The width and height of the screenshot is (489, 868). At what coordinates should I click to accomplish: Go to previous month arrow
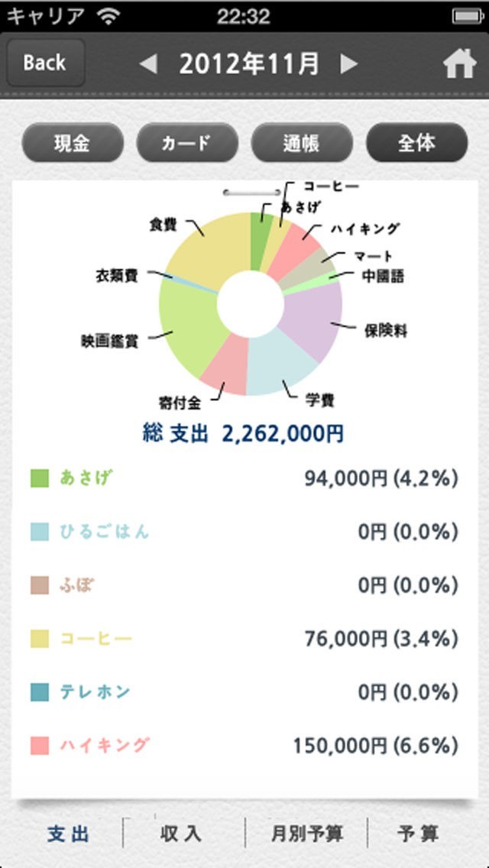148,64
